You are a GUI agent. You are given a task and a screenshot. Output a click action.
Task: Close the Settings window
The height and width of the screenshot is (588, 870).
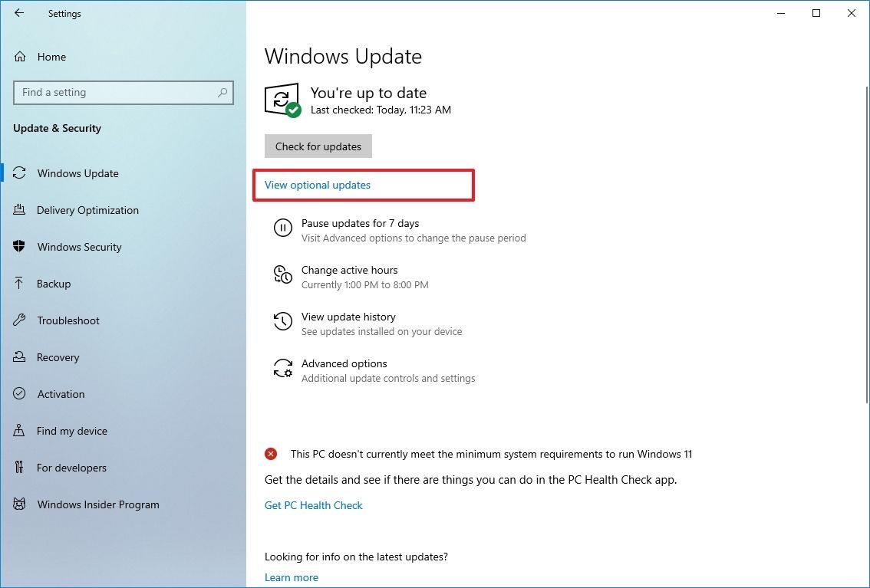[851, 13]
